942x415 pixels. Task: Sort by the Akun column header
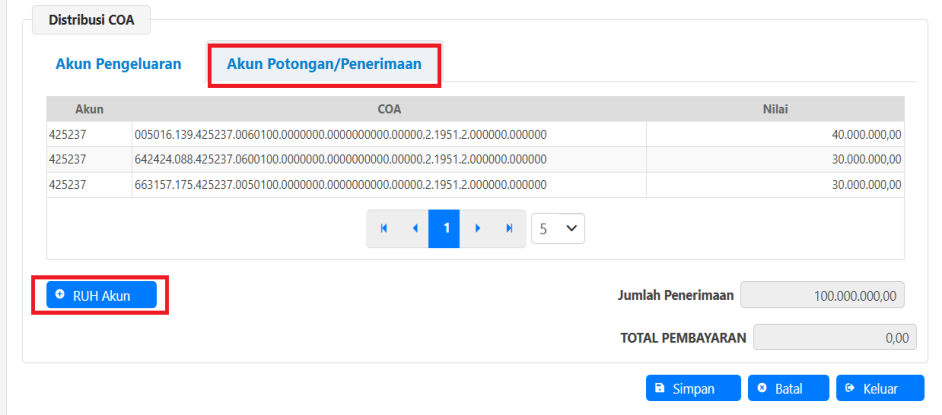[x=89, y=108]
